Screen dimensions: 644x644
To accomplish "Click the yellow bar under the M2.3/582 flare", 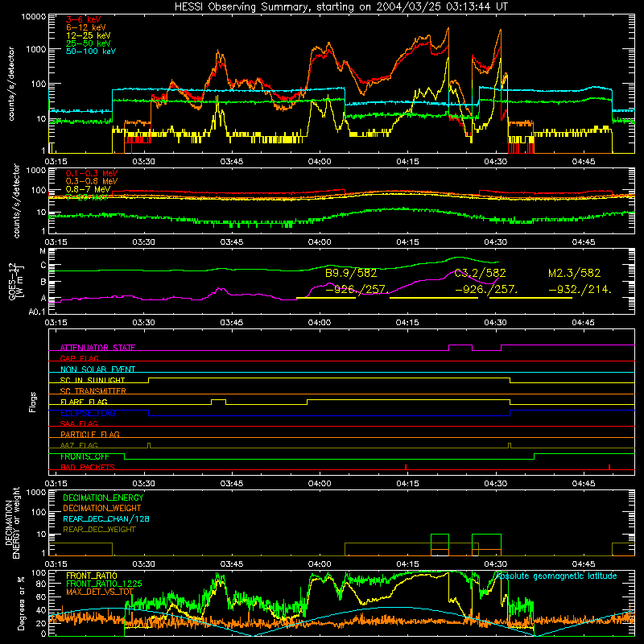I will coord(530,298).
